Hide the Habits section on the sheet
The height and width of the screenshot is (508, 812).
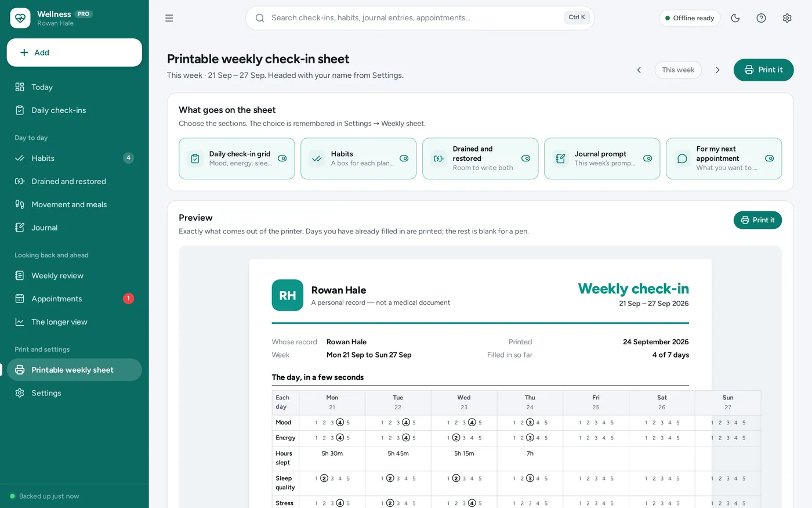coord(404,158)
